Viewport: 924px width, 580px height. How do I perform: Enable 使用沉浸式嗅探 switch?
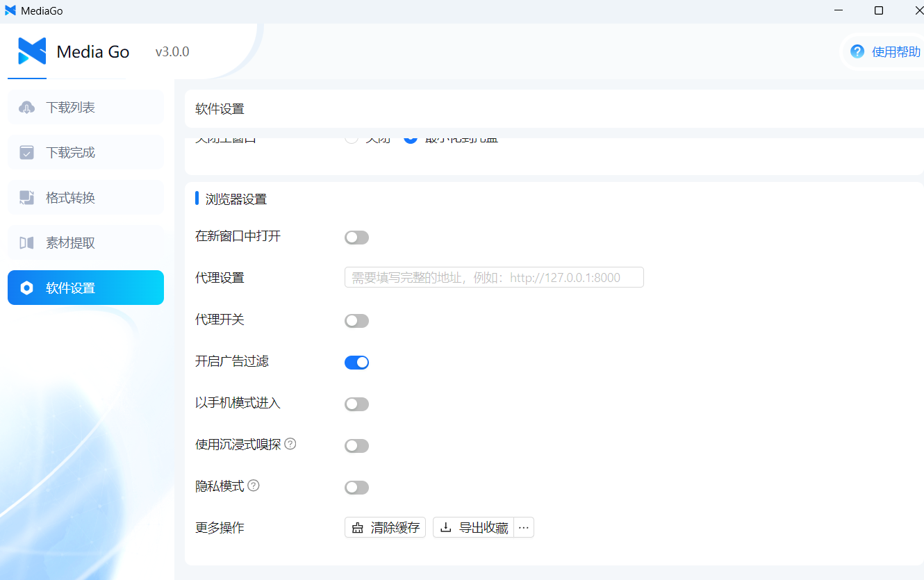[x=356, y=446]
